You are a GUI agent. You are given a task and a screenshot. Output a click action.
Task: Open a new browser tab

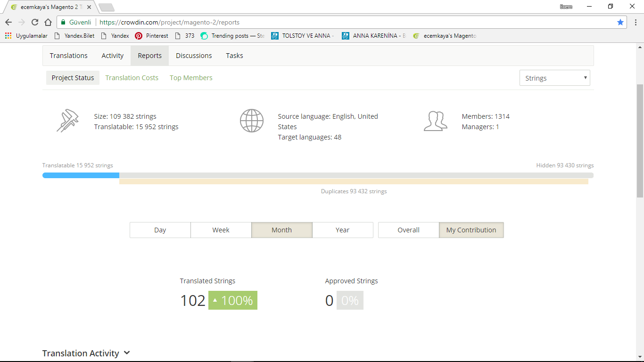tap(107, 7)
